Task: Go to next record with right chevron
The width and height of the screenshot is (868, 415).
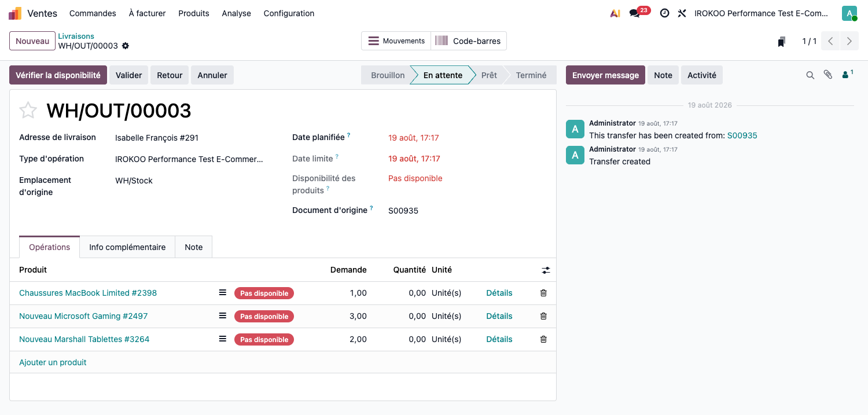Action: (x=849, y=41)
